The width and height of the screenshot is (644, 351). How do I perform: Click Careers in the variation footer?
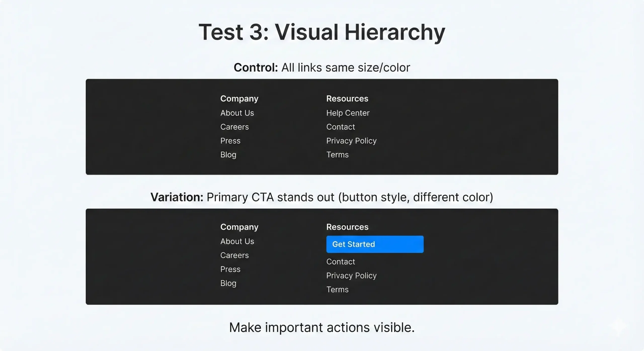point(234,255)
